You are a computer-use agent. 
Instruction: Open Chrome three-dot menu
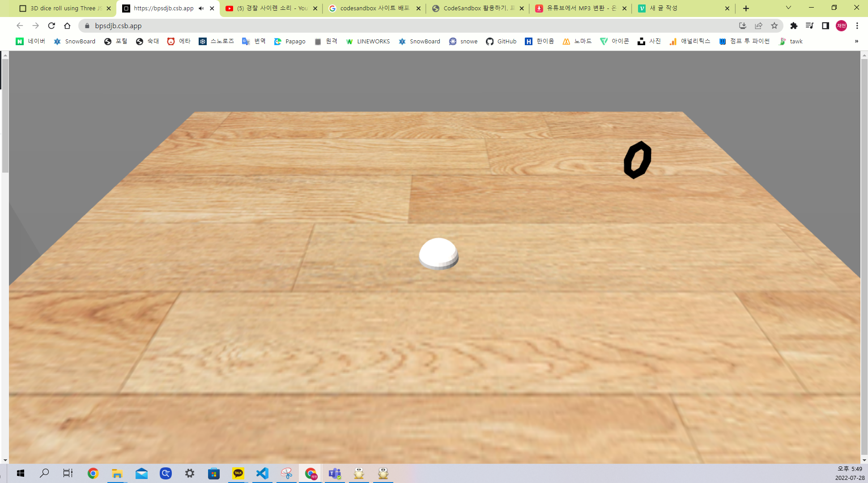click(x=857, y=25)
